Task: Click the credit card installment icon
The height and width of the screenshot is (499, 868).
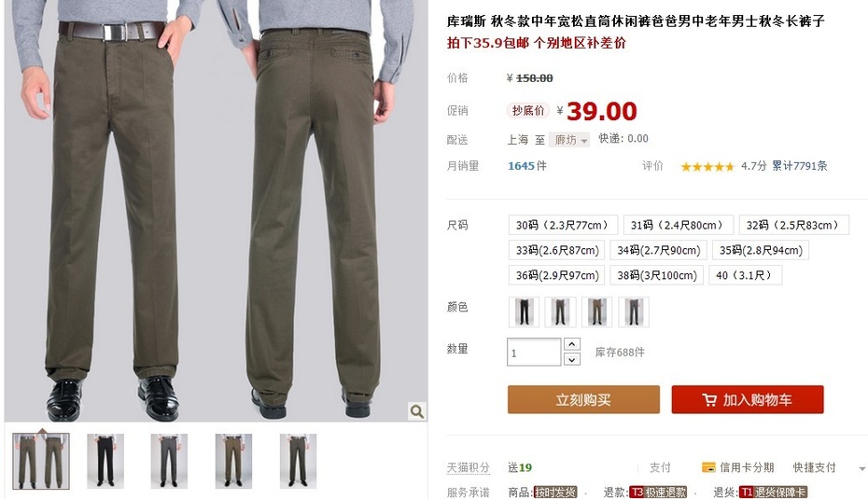Action: coord(708,467)
